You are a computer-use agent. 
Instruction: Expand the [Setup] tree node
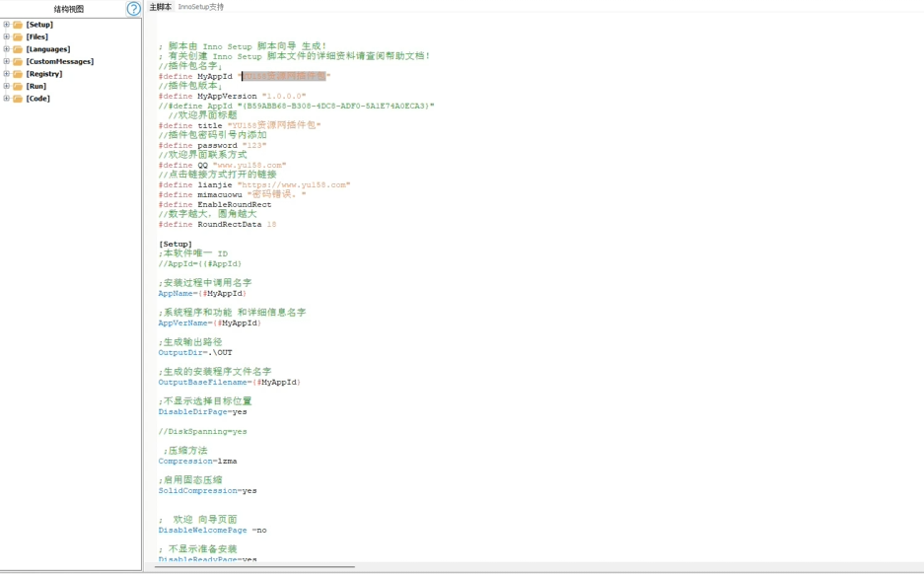click(6, 25)
